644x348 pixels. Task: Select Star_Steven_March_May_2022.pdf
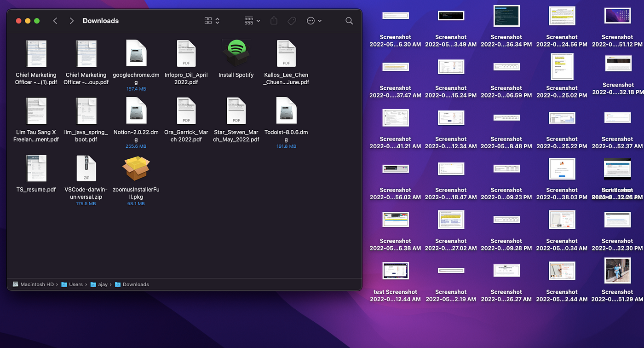click(236, 111)
